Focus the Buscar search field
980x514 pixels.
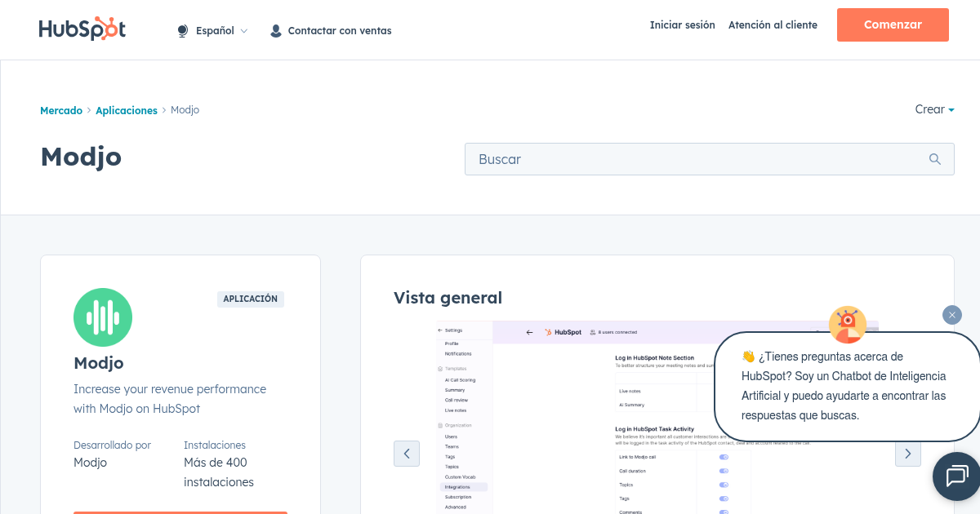click(x=709, y=159)
